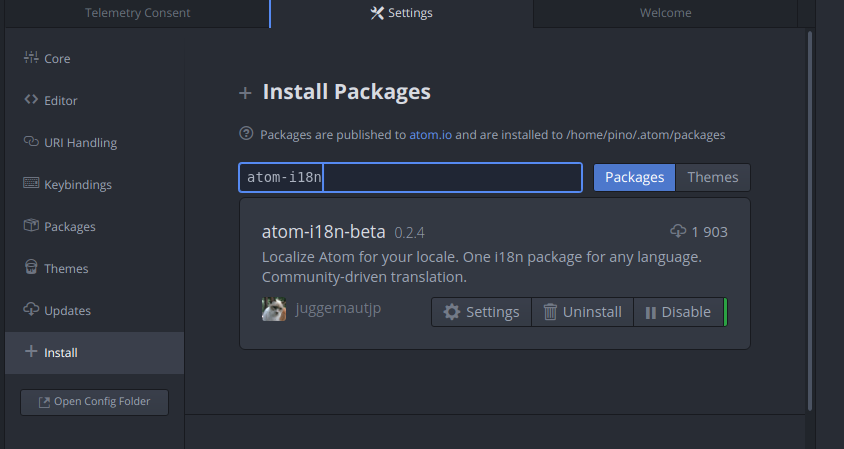Click the gear icon on Settings button

(x=452, y=312)
